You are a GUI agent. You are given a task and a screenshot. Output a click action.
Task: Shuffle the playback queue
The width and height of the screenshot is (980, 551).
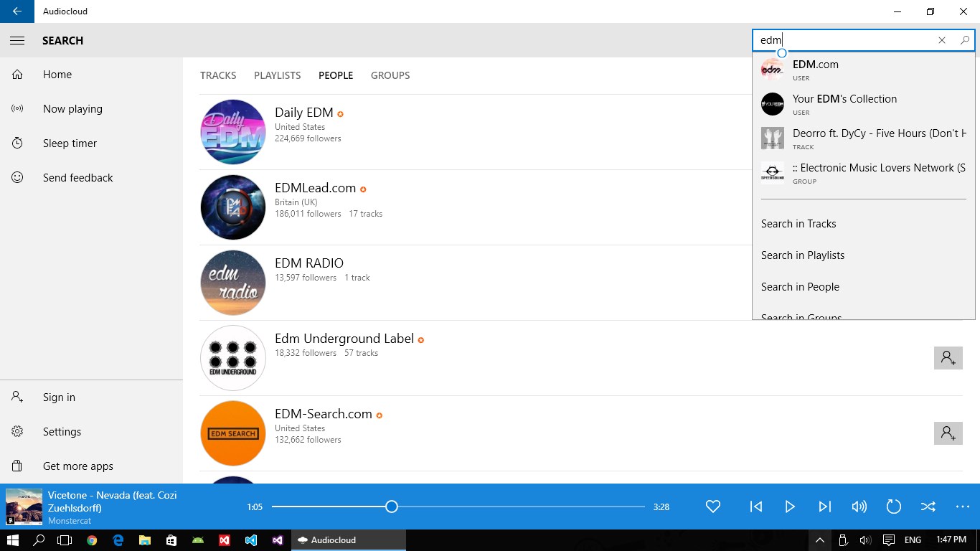tap(928, 507)
